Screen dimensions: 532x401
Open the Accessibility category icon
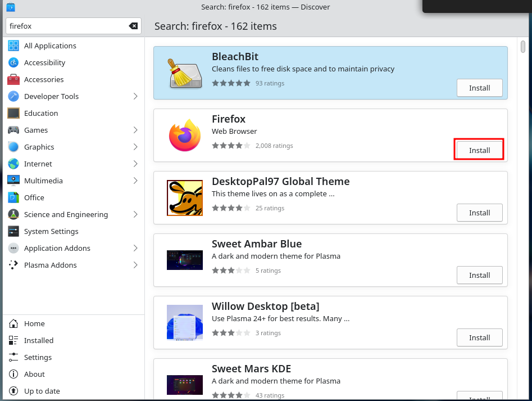13,62
